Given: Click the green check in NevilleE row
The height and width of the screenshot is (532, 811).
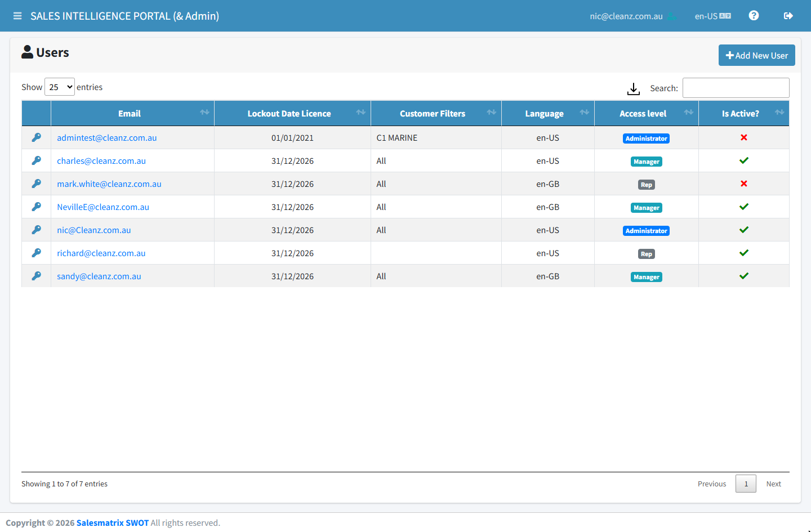Looking at the screenshot, I should pyautogui.click(x=744, y=207).
